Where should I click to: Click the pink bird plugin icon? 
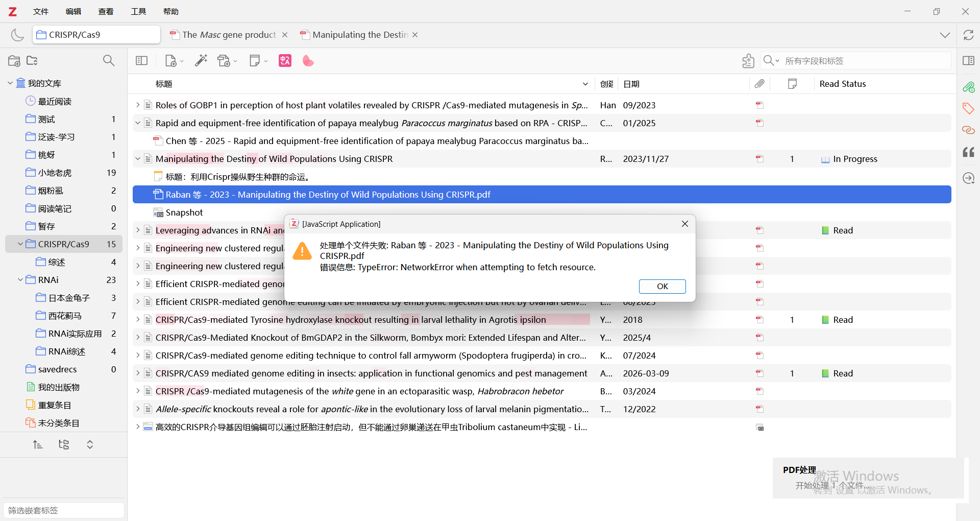(x=308, y=61)
